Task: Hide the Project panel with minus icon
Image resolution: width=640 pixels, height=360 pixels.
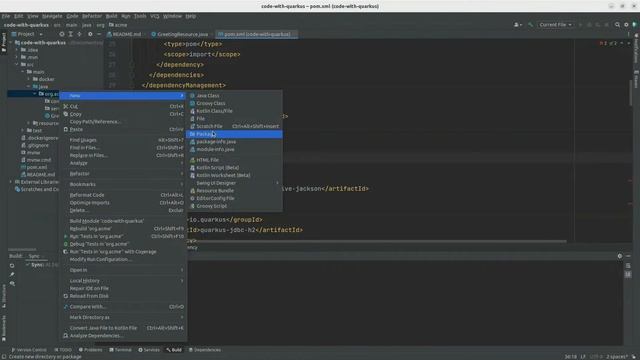Action: (x=99, y=34)
